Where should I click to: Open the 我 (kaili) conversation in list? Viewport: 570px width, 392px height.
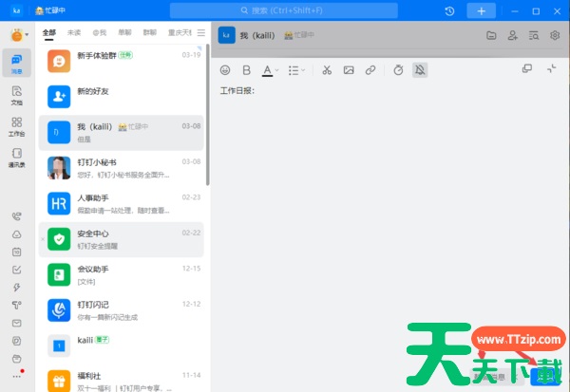click(x=121, y=133)
